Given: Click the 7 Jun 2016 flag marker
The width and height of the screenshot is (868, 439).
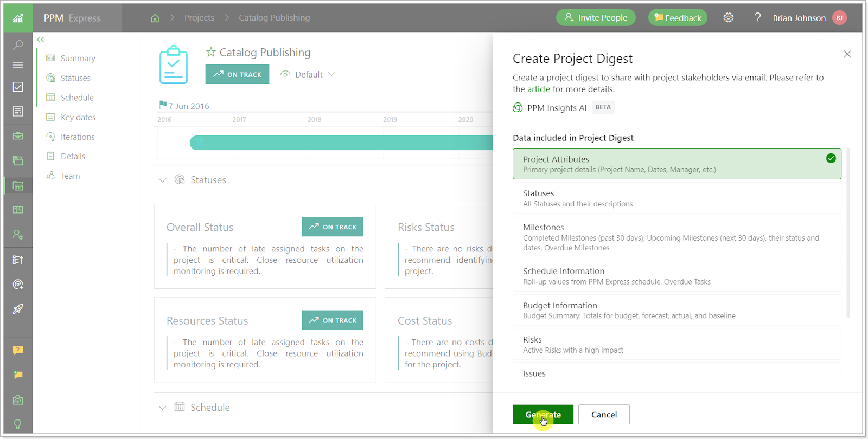Looking at the screenshot, I should coord(163,105).
